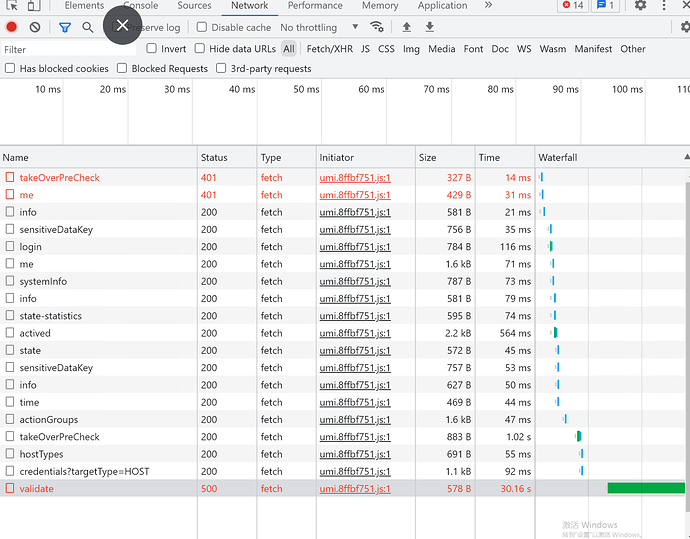Clear the network log
Image resolution: width=690 pixels, height=539 pixels.
coord(35,27)
